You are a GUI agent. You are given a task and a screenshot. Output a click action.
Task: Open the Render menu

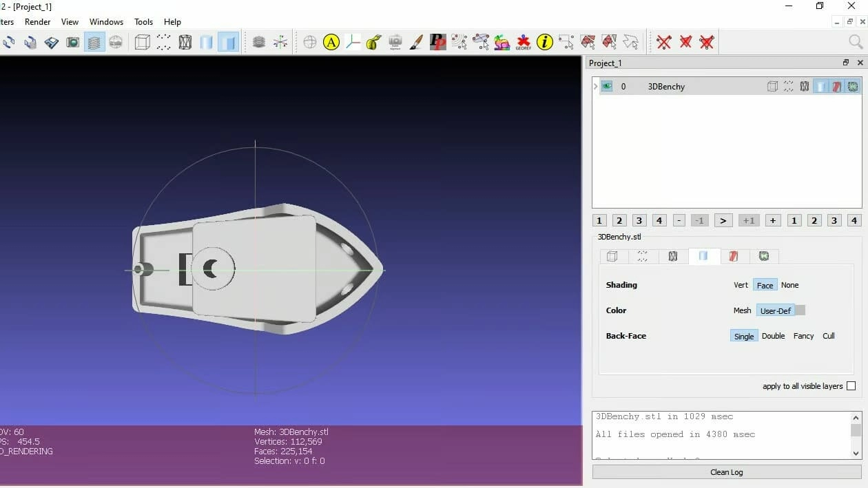point(38,22)
